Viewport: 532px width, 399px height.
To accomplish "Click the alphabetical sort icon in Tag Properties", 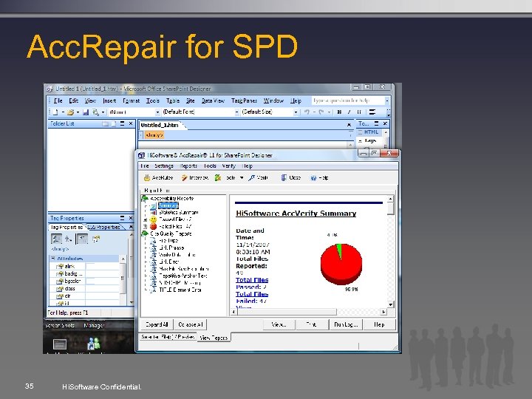I will coord(68,239).
